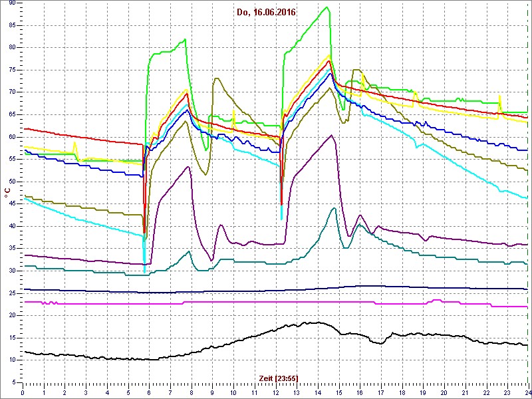Click hour 8 on the time axis
This screenshot has width=532, height=399.
coord(191,392)
